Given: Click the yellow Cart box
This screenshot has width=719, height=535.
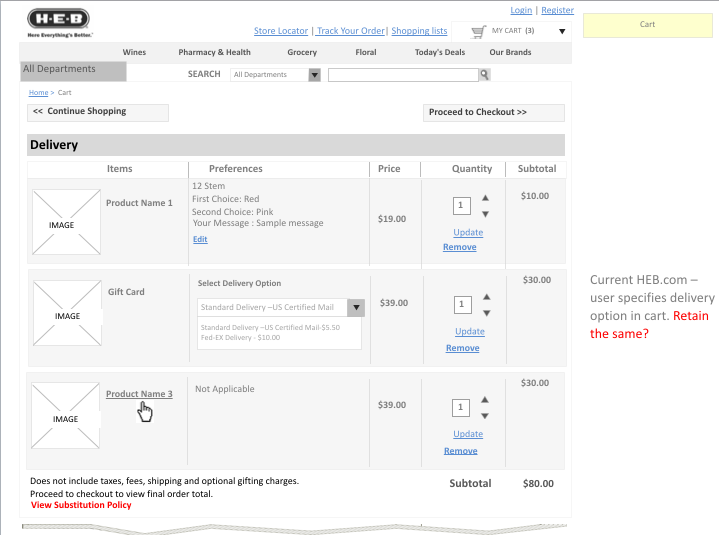Looking at the screenshot, I should (x=647, y=25).
